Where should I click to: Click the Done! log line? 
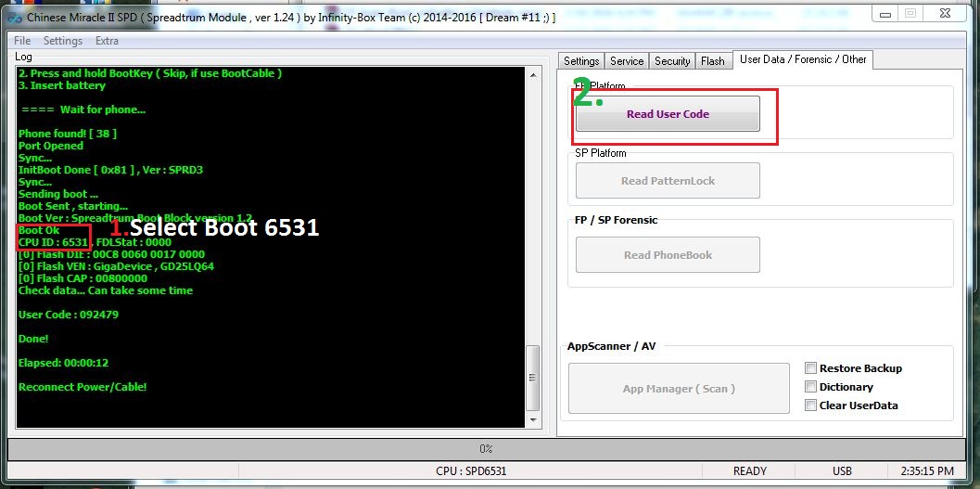click(33, 339)
